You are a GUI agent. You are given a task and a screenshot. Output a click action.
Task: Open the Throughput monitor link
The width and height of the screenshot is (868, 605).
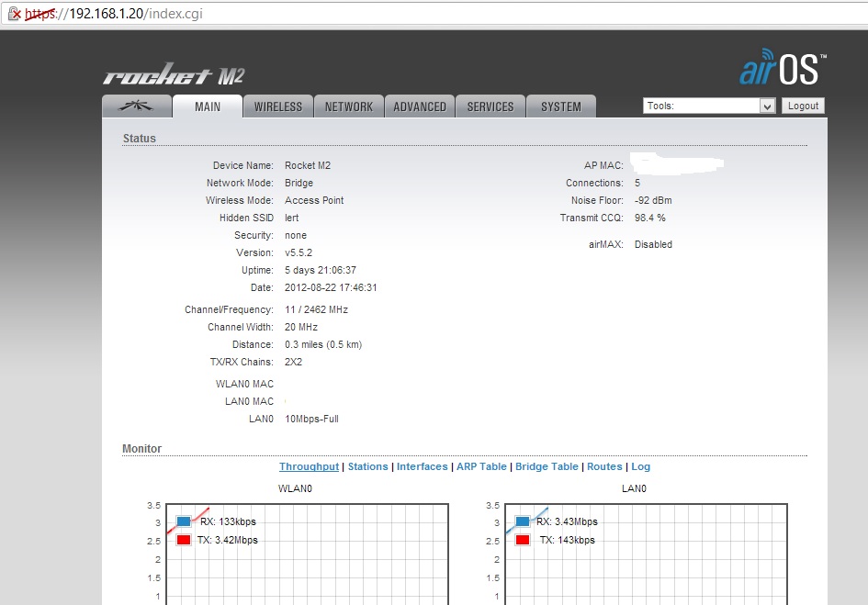pyautogui.click(x=309, y=466)
